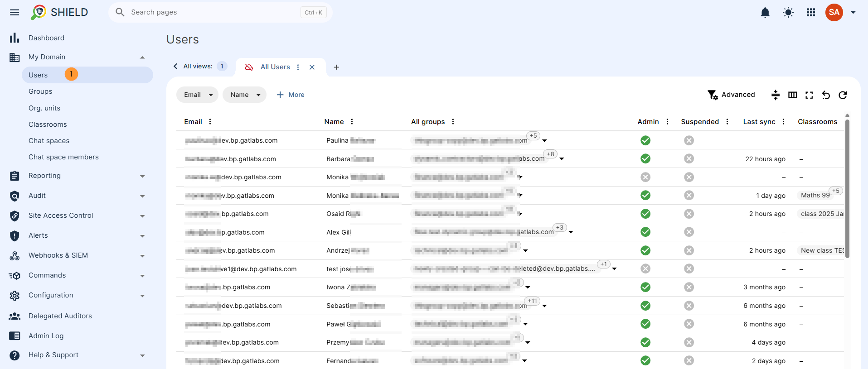Click the SA account avatar
Image resolution: width=868 pixels, height=369 pixels.
pos(834,12)
